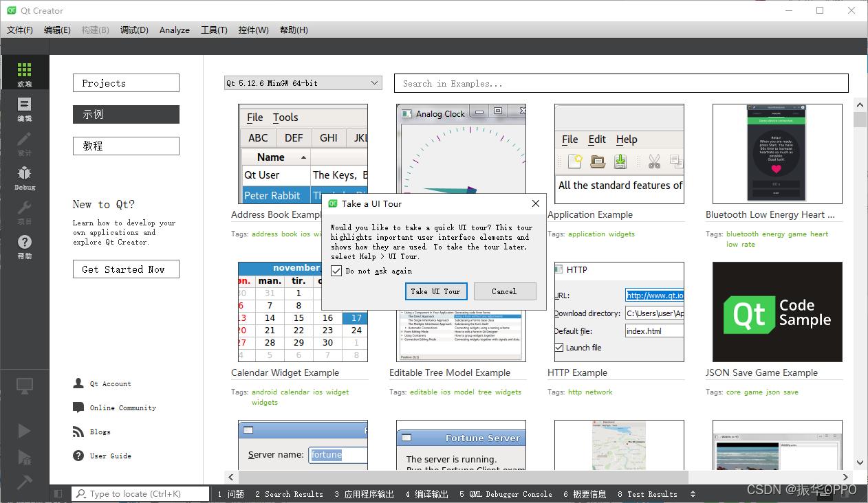
Task: Expand the output panes selector arrows
Action: pos(693,494)
